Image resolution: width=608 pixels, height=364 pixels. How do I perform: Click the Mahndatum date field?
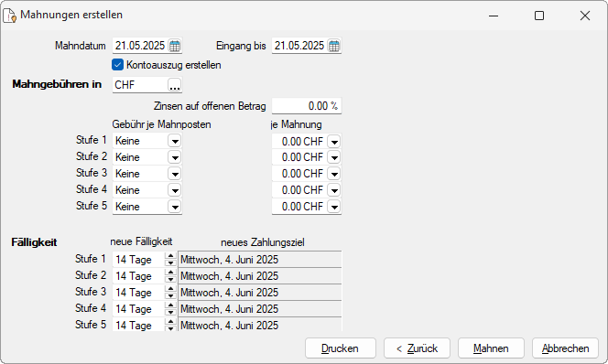point(140,46)
